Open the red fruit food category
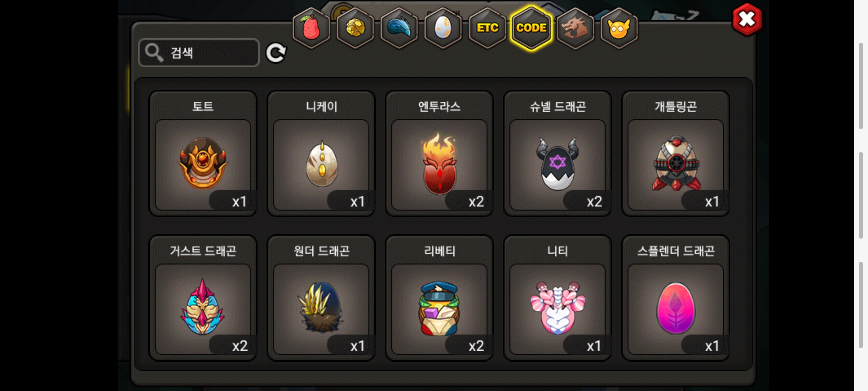This screenshot has height=391, width=868. (311, 28)
